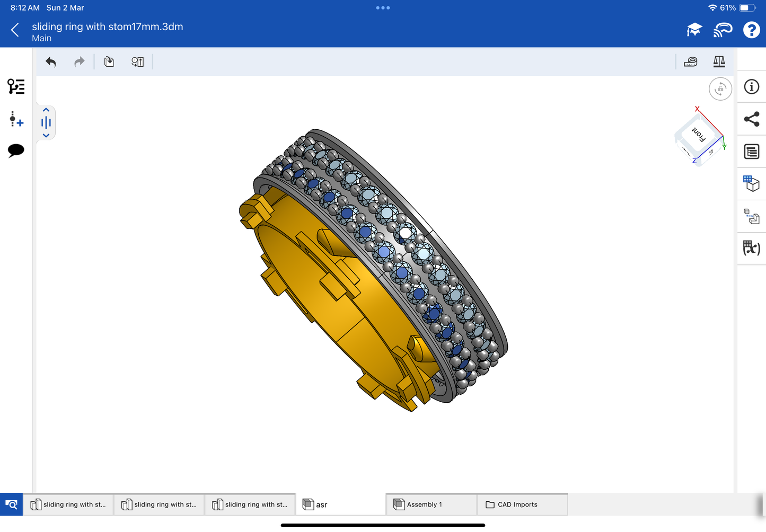This screenshot has width=766, height=532.
Task: Open the variable table icon
Action: click(x=751, y=248)
